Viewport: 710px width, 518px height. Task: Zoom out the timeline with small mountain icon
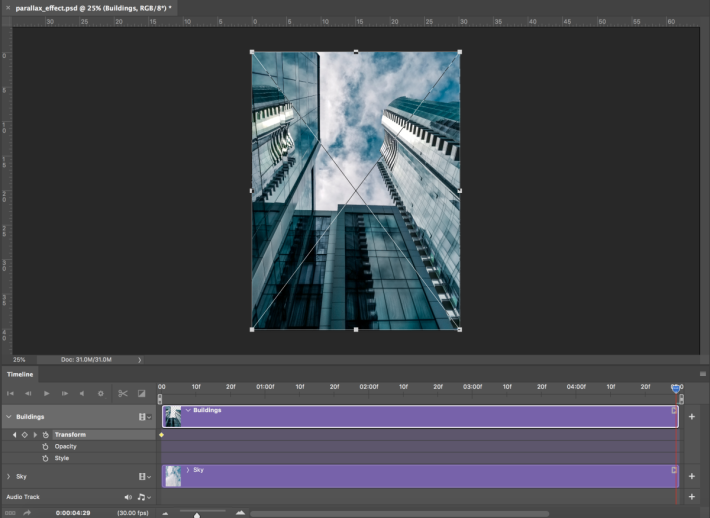(x=165, y=513)
